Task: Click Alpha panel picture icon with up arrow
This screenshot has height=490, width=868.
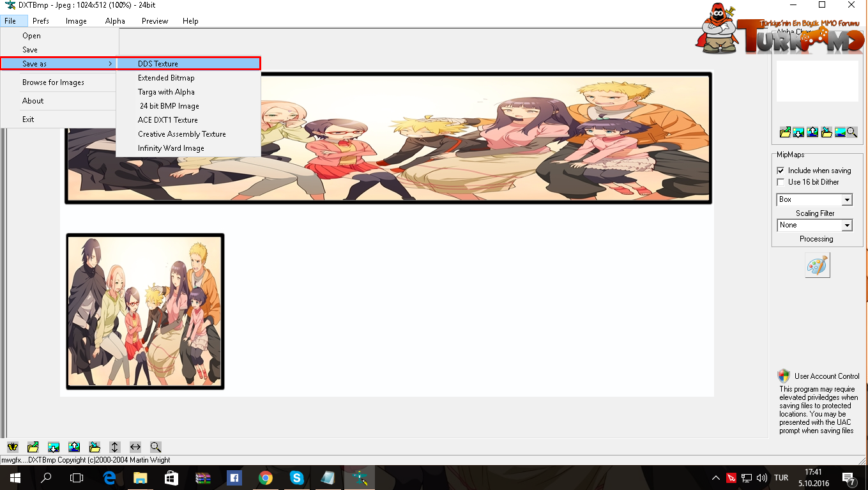Action: point(812,132)
